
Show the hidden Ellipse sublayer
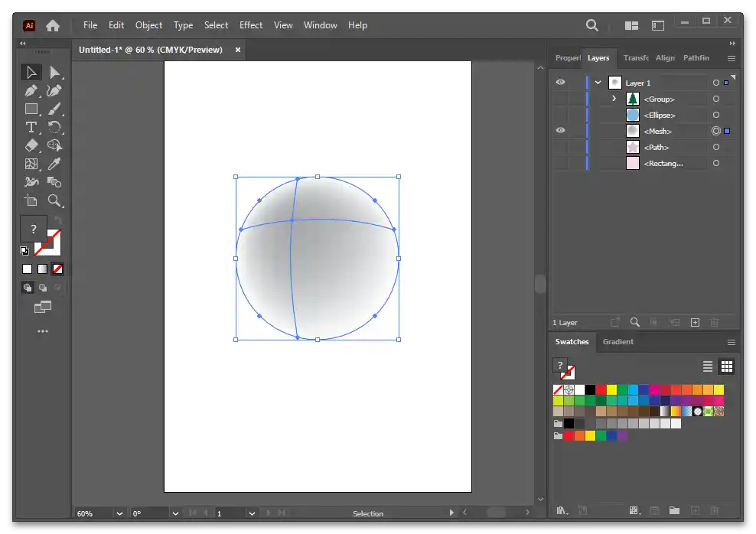pos(560,115)
